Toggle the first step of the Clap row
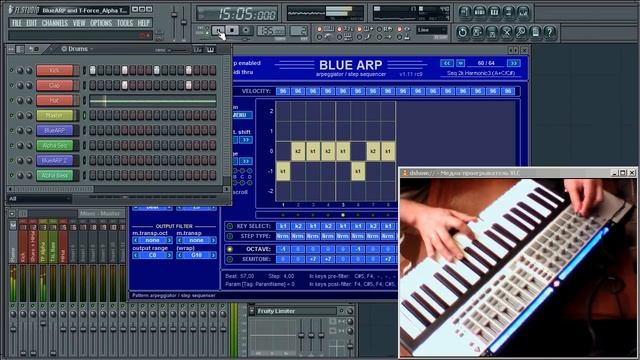This screenshot has width=640, height=360. [93, 85]
